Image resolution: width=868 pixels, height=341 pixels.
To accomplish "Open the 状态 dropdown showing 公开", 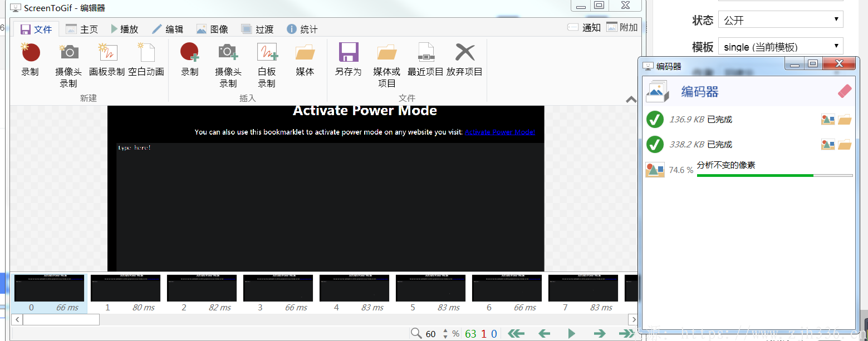I will tap(781, 19).
